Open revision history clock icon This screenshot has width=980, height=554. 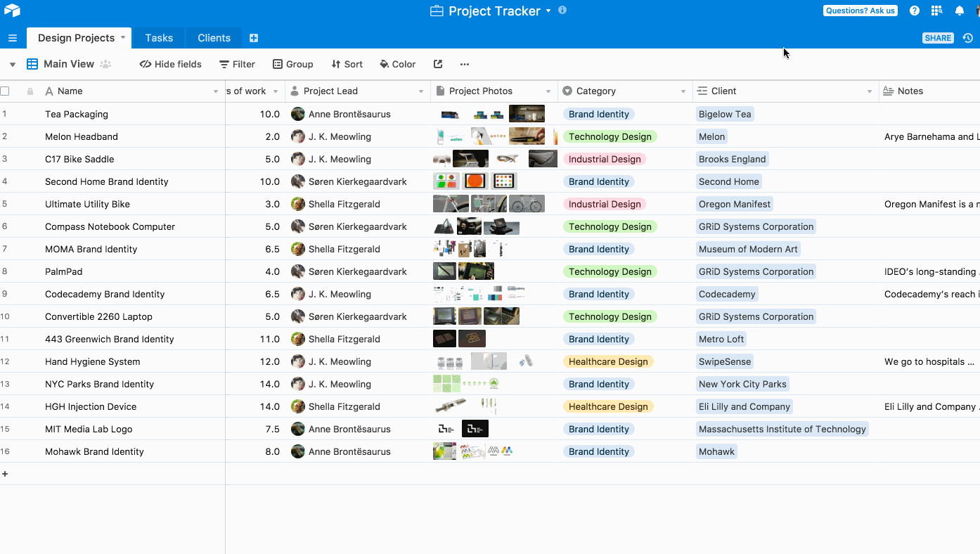tap(968, 38)
